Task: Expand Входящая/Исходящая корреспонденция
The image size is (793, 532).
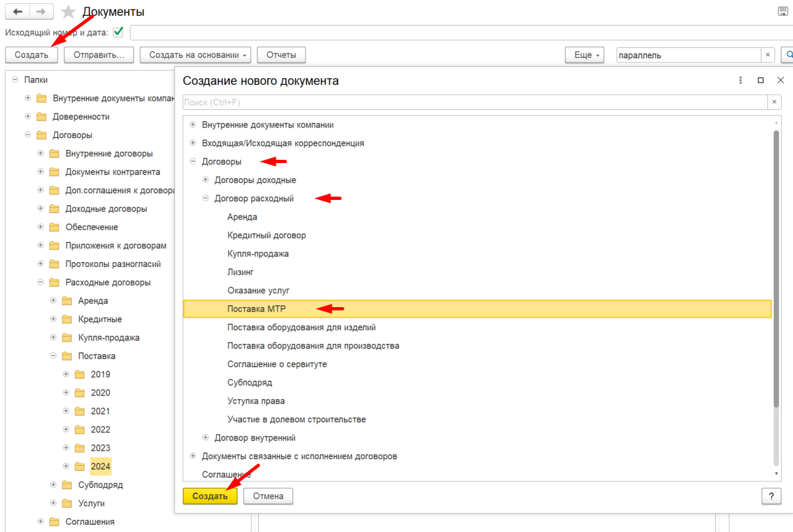Action: click(193, 143)
